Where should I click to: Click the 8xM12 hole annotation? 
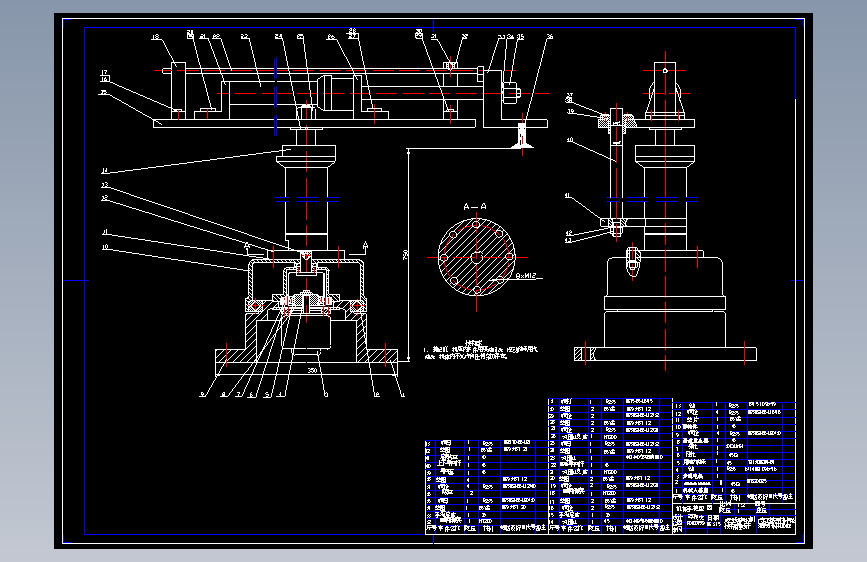526,275
